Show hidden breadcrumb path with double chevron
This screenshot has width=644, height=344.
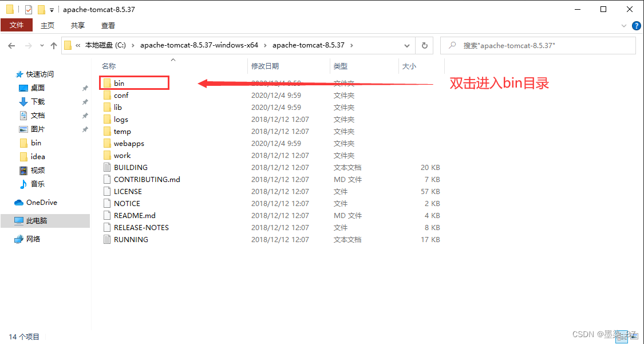(78, 46)
